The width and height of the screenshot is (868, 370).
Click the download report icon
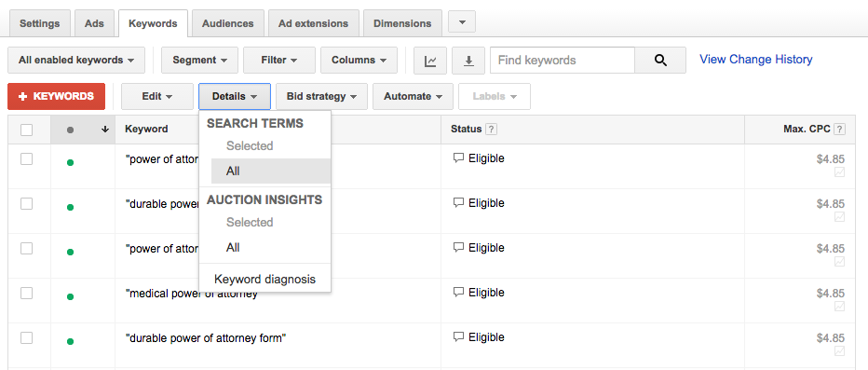(468, 61)
